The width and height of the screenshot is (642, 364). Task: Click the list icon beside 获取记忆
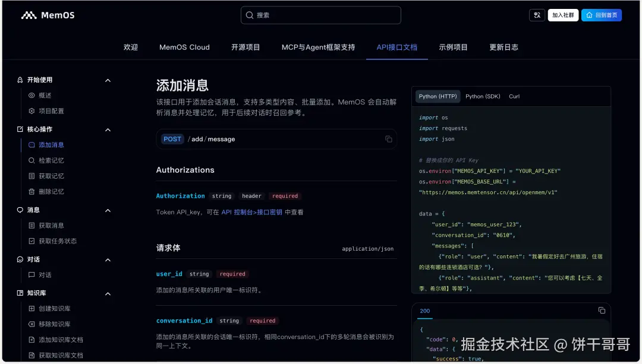32,176
